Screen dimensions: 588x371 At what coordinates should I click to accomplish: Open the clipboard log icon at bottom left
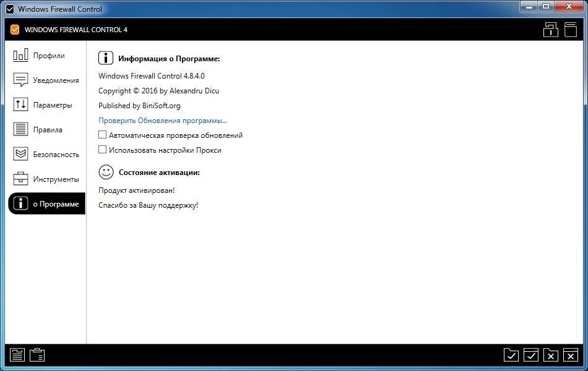(37, 355)
